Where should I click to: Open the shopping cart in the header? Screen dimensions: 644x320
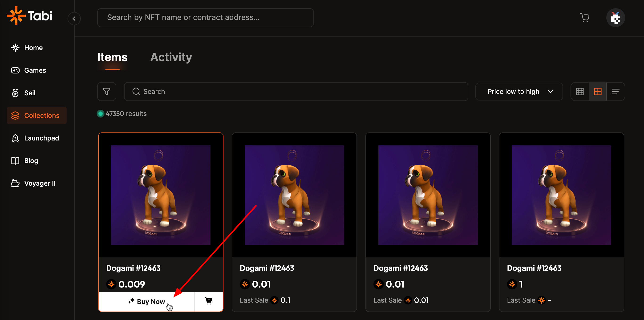coord(584,18)
